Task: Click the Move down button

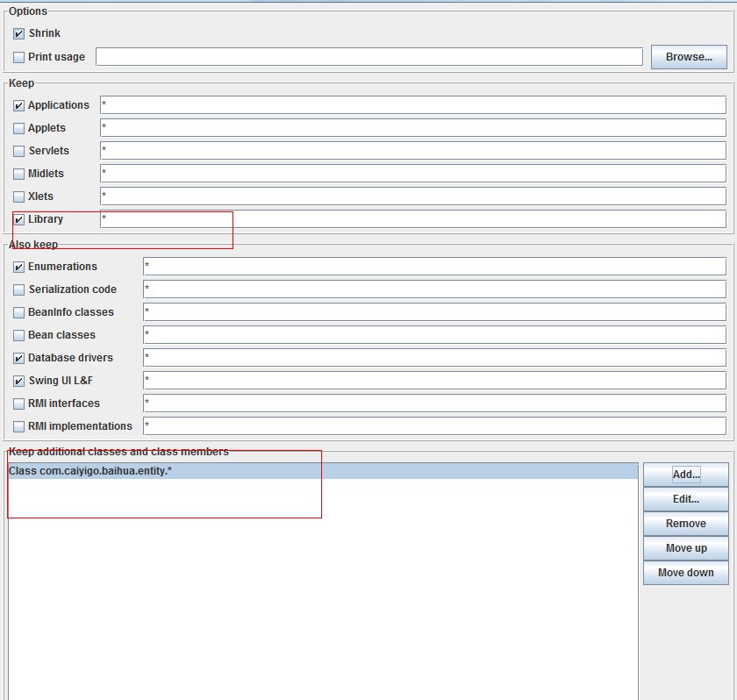Action: click(686, 572)
